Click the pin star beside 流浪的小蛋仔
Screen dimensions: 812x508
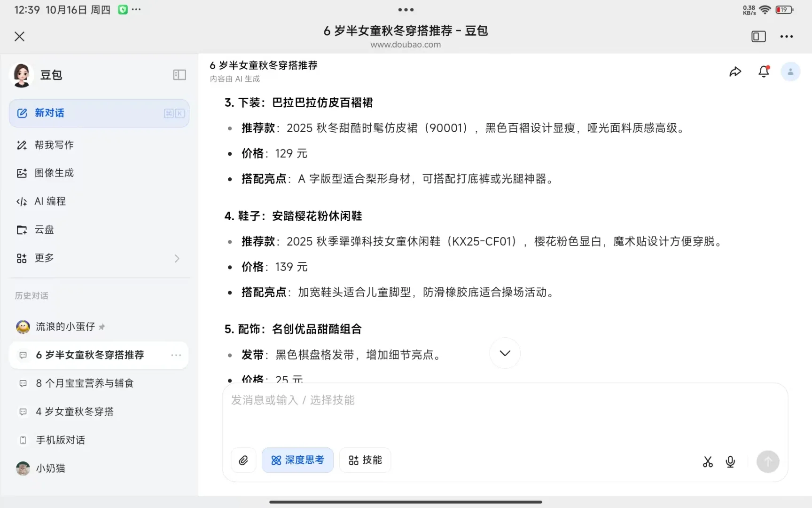coord(102,326)
